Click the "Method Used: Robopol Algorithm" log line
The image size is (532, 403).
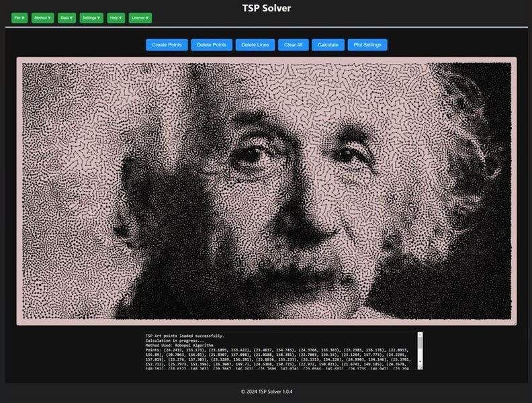[179, 345]
